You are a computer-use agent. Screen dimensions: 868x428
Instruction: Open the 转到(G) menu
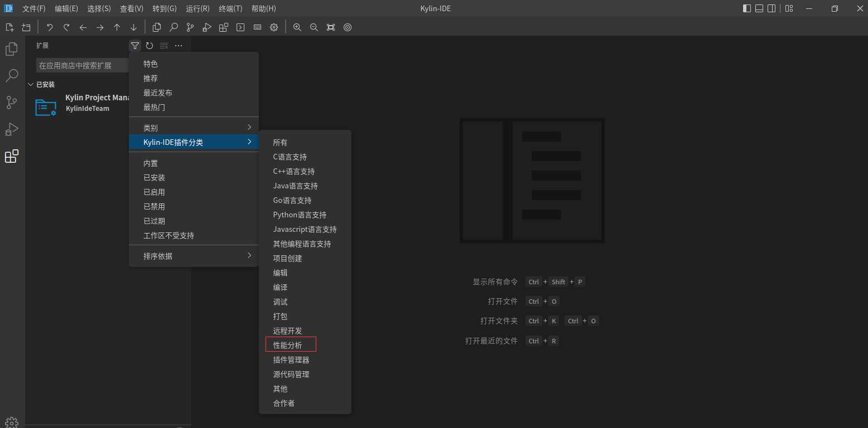click(165, 8)
